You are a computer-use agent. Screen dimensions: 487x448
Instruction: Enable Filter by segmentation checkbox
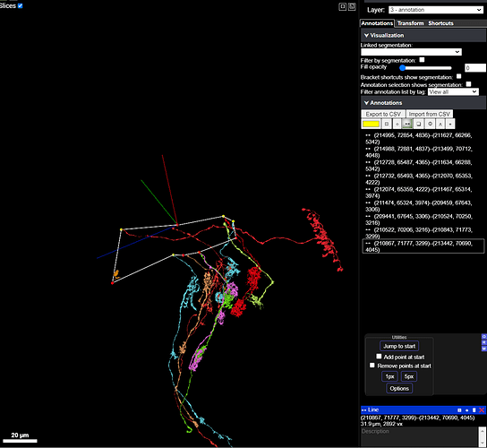[x=422, y=60]
